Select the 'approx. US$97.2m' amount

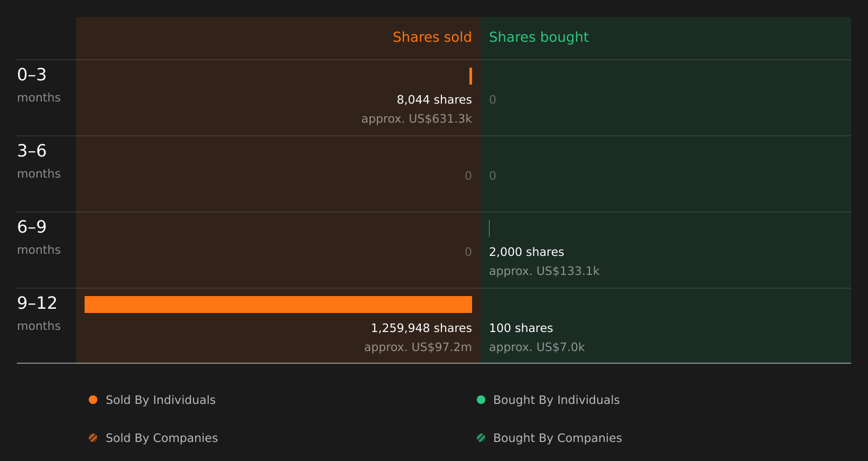click(x=418, y=347)
